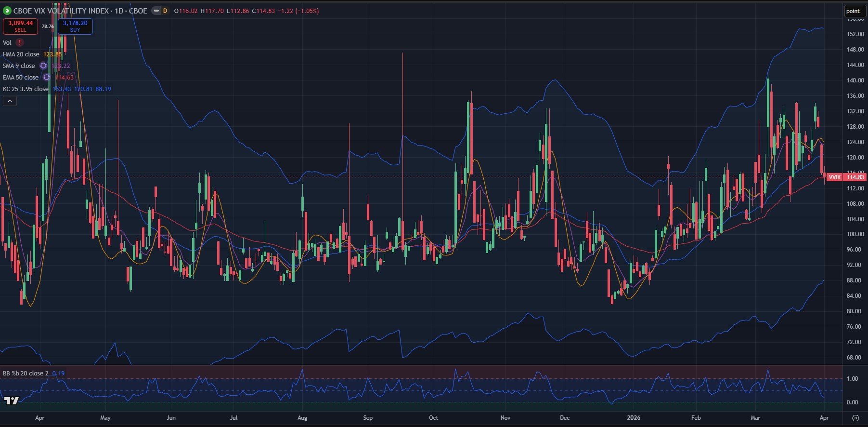Click the -1.22 (-1.05%) change value
868x427 pixels.
click(x=298, y=11)
